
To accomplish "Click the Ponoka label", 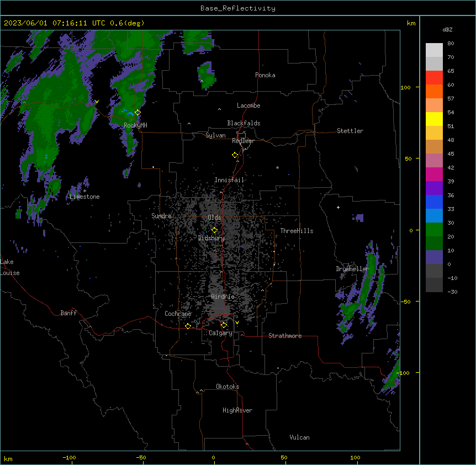I will [265, 75].
